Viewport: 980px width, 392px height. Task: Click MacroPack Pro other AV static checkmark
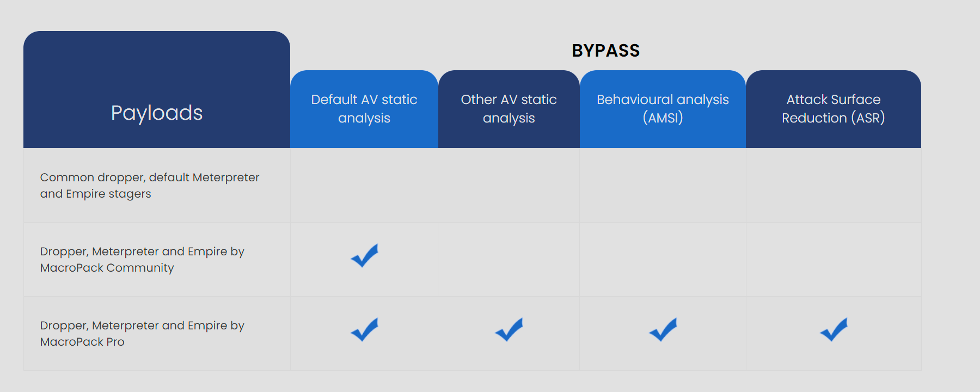[x=509, y=329]
